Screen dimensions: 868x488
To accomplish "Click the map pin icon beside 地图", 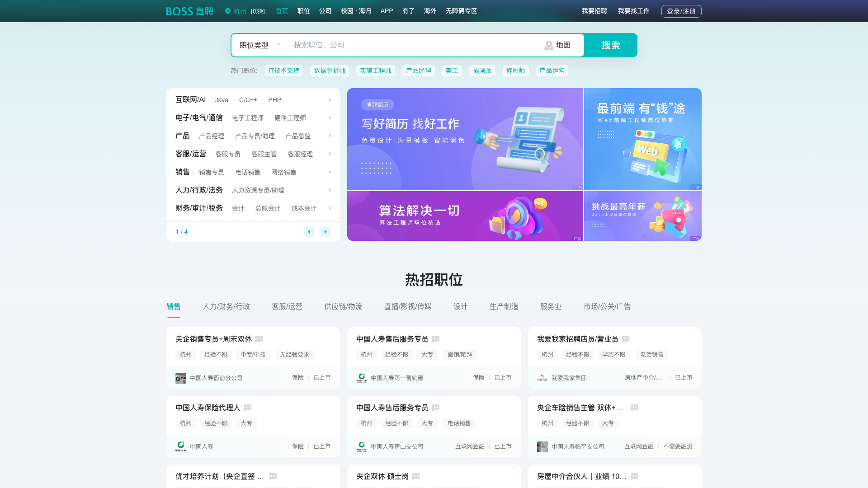I will click(549, 45).
